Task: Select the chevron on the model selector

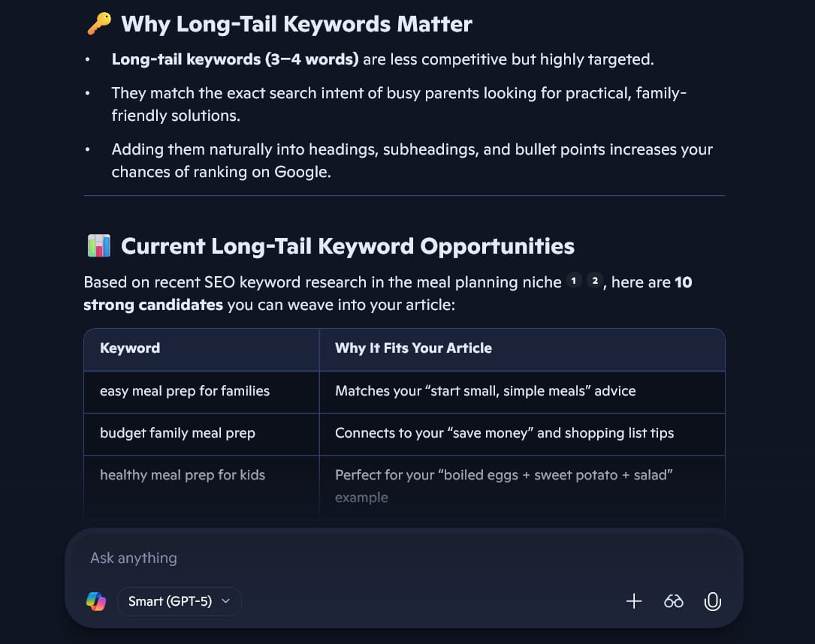Action: click(x=225, y=601)
